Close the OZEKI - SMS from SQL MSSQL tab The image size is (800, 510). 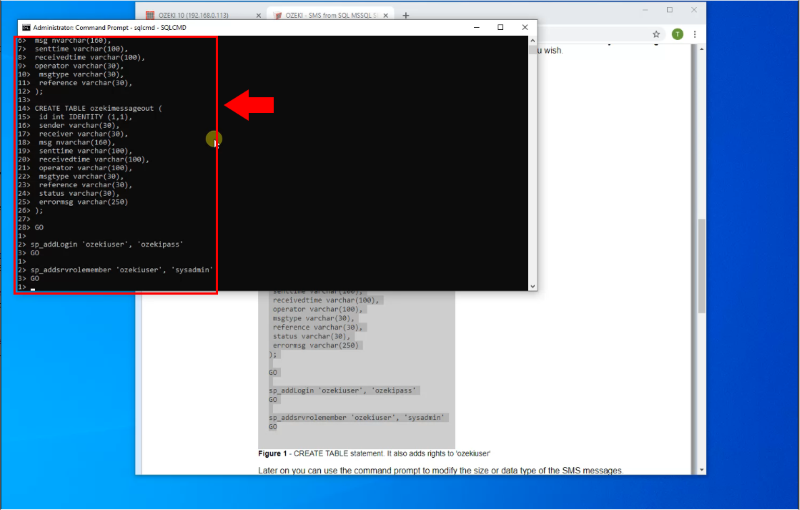[x=386, y=15]
